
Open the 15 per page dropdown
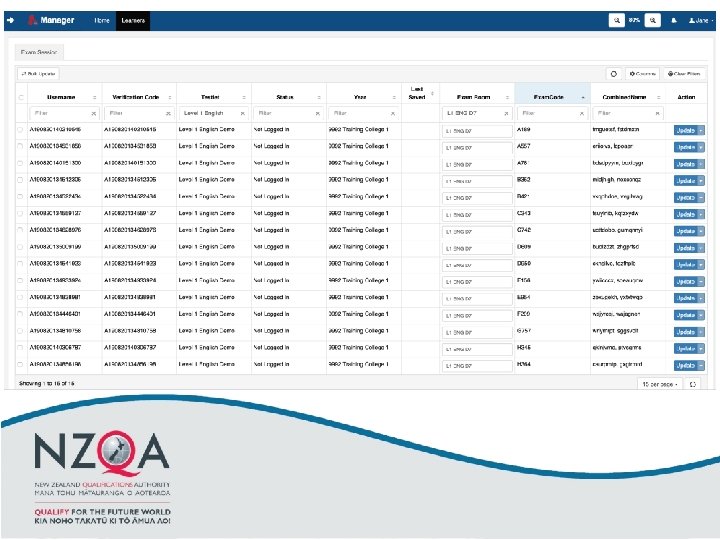tap(659, 384)
